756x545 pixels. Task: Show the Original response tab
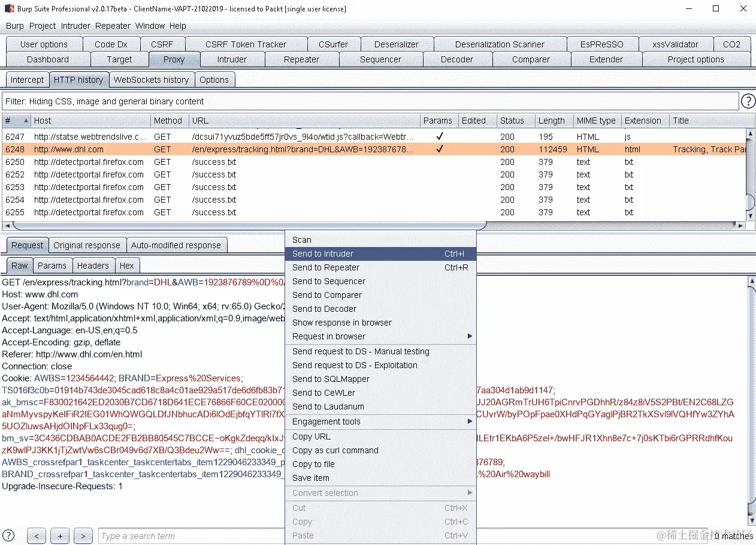coord(87,245)
